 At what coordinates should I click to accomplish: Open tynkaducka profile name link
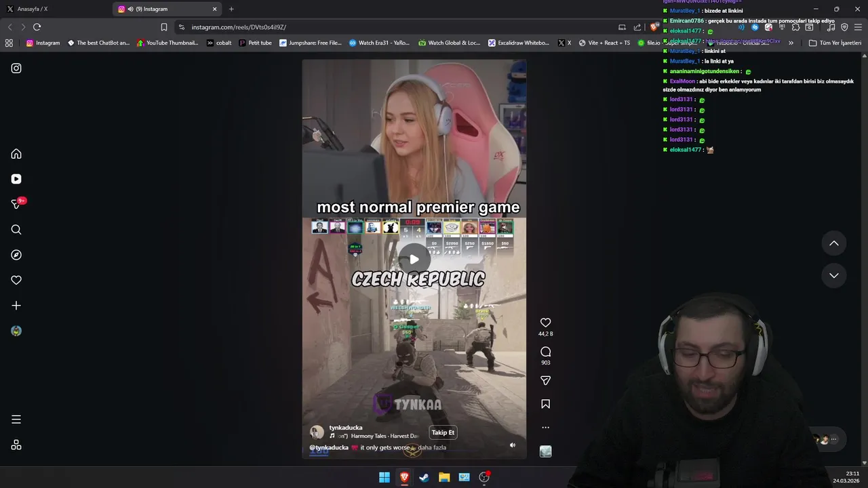coord(346,428)
